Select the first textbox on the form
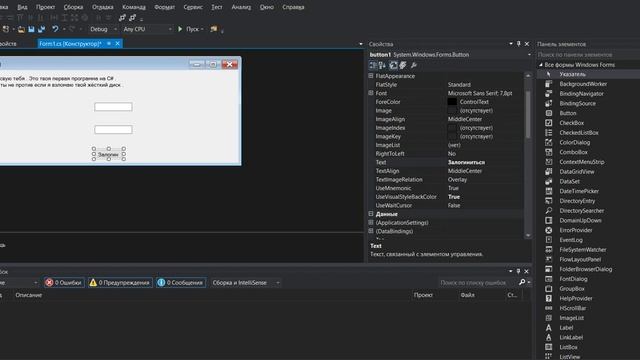The width and height of the screenshot is (640, 360). pyautogui.click(x=113, y=107)
